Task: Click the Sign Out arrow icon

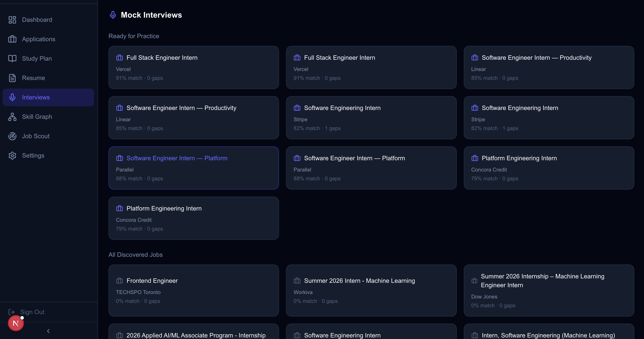Action: [11, 312]
